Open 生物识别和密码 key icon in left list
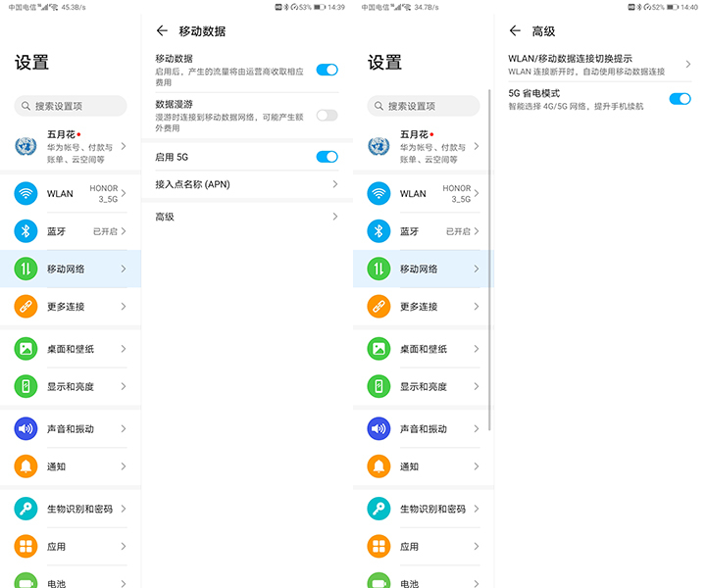 tap(25, 509)
